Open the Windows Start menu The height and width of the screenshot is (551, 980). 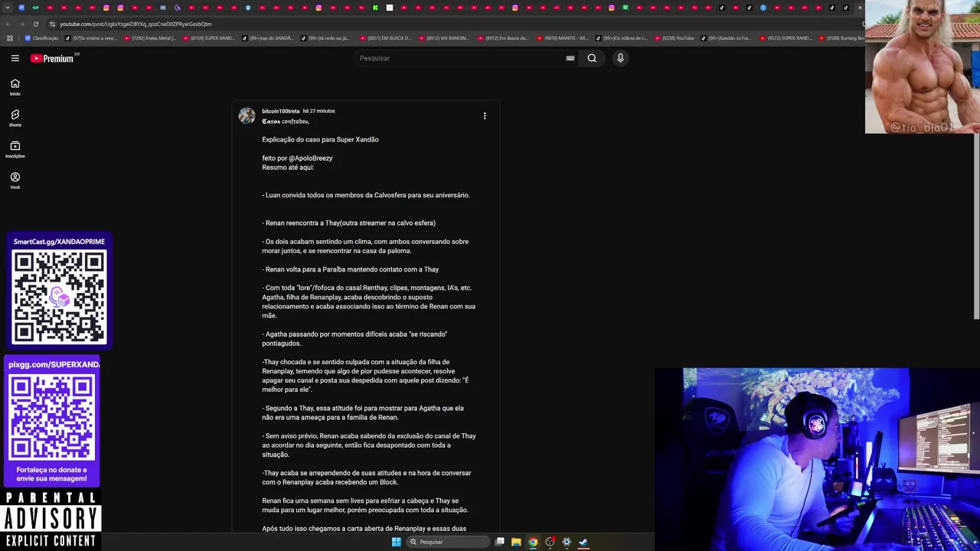coord(396,542)
